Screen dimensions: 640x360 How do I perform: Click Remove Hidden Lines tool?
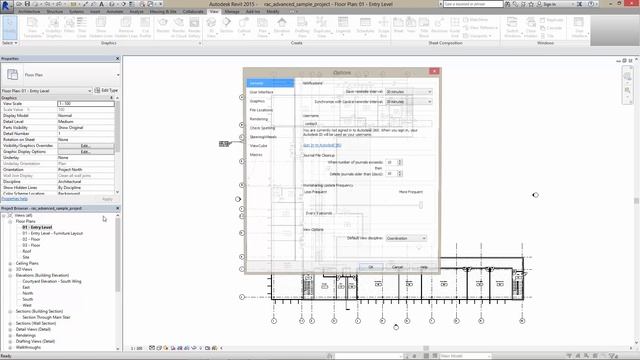[126, 27]
